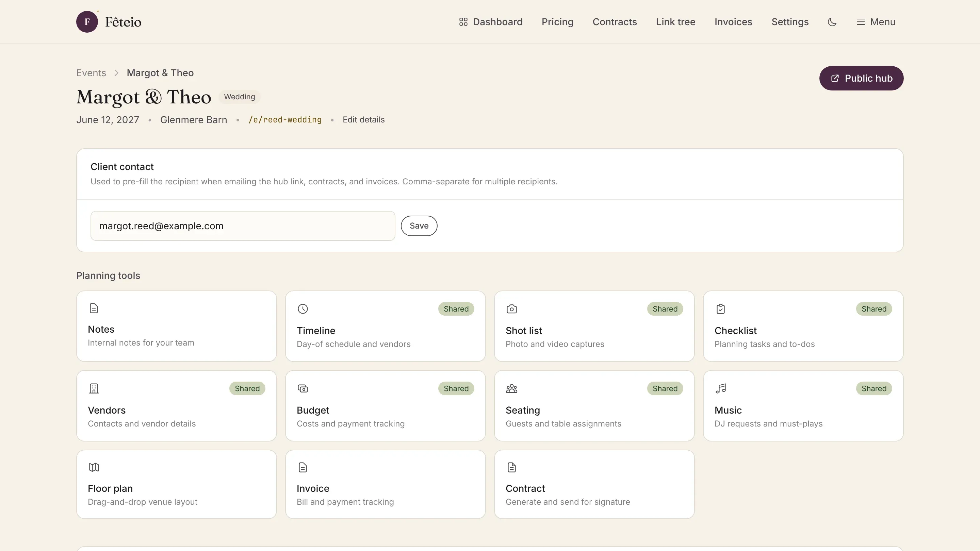Screen dimensions: 980x551
Task: Click Shared badge on Vendors card
Action: [247, 388]
